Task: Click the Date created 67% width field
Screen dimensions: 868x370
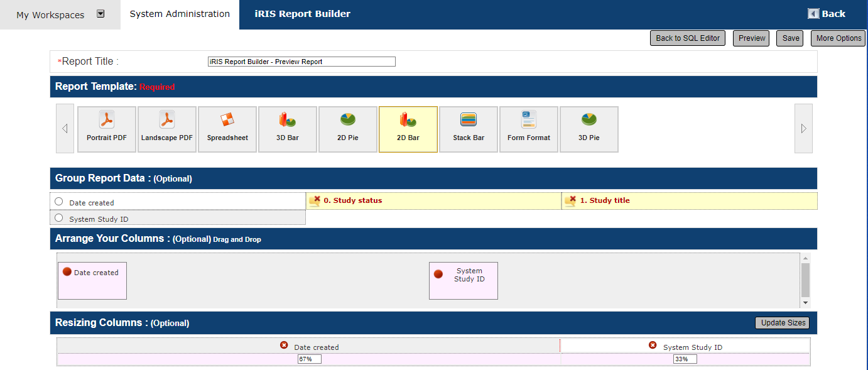Action: point(310,359)
